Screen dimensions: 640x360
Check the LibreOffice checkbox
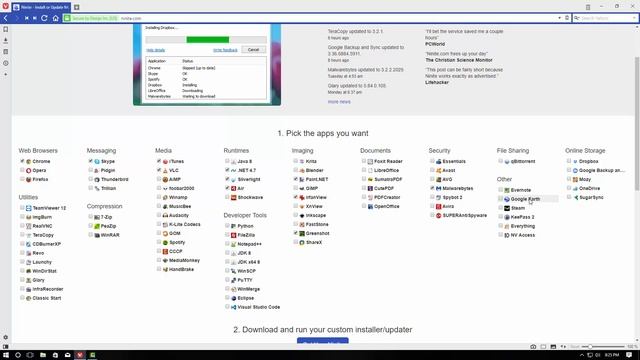point(364,170)
